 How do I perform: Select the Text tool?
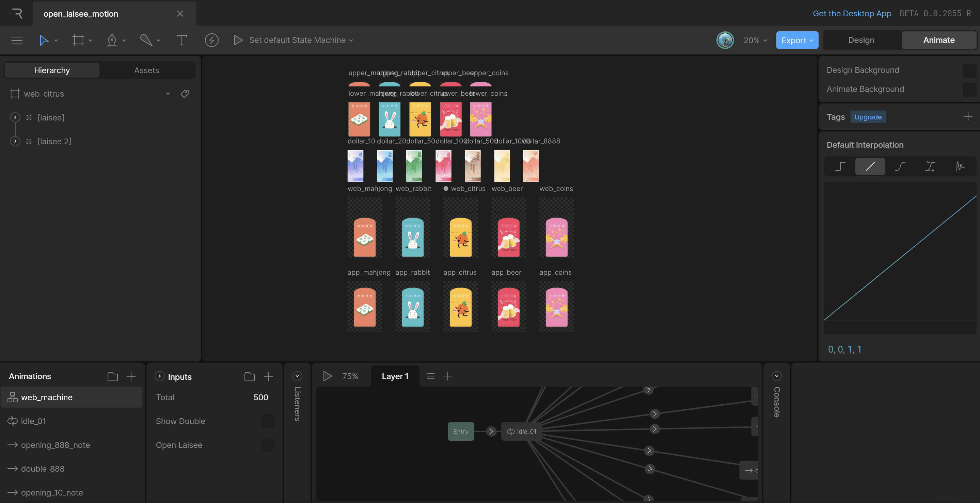tap(181, 40)
